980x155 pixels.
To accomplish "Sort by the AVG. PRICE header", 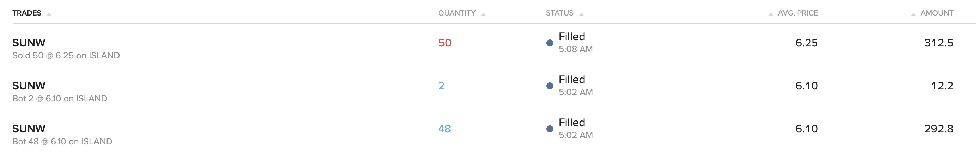I will 798,13.
